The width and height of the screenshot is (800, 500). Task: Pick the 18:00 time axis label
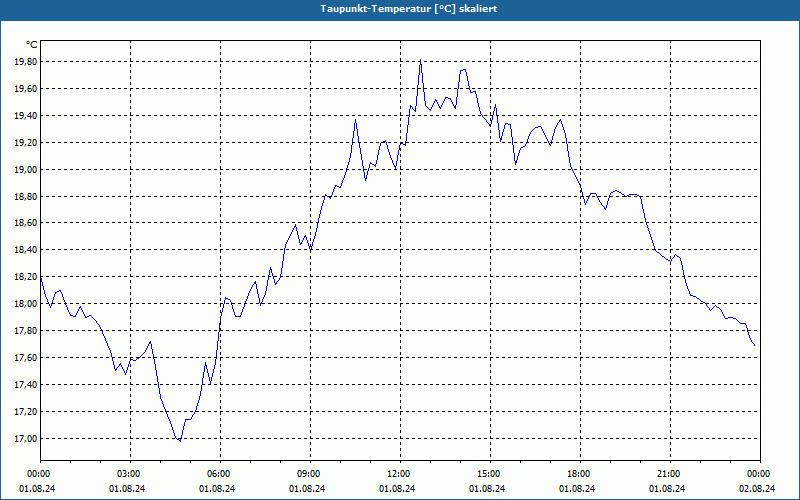click(578, 474)
